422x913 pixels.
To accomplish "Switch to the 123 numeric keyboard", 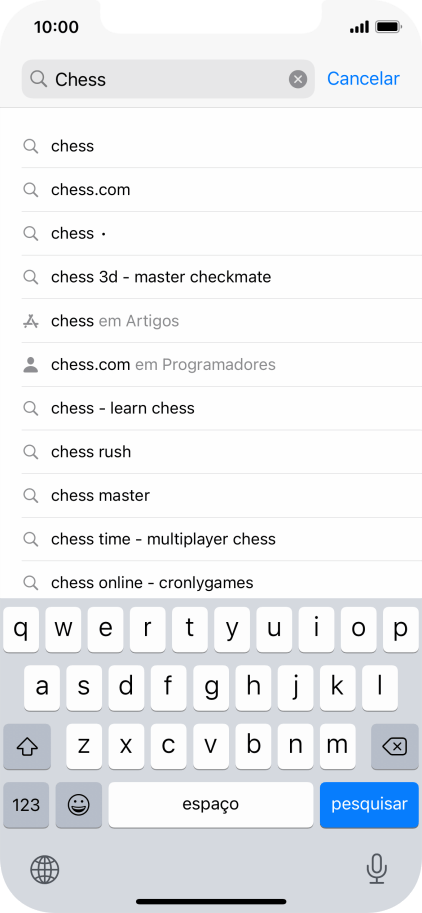I will coord(26,805).
